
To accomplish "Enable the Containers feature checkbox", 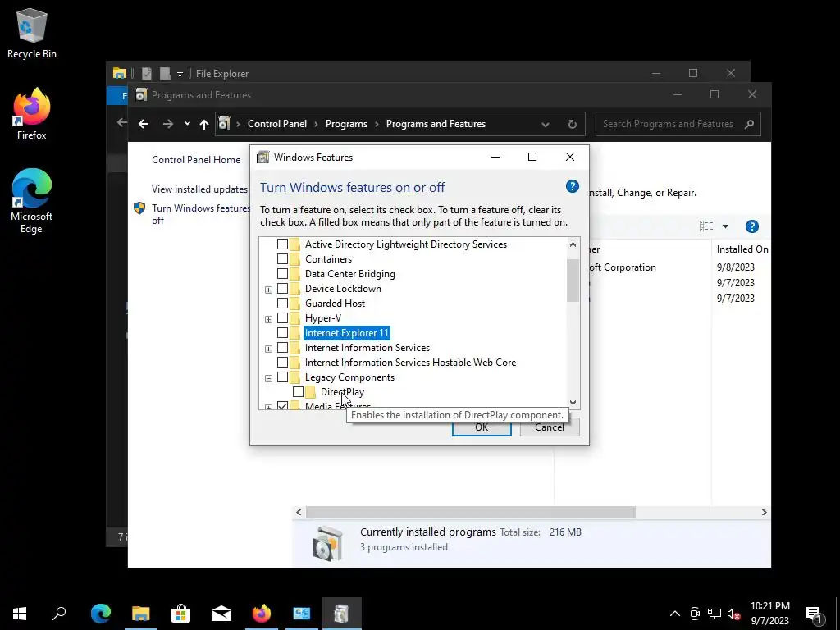I will [282, 258].
